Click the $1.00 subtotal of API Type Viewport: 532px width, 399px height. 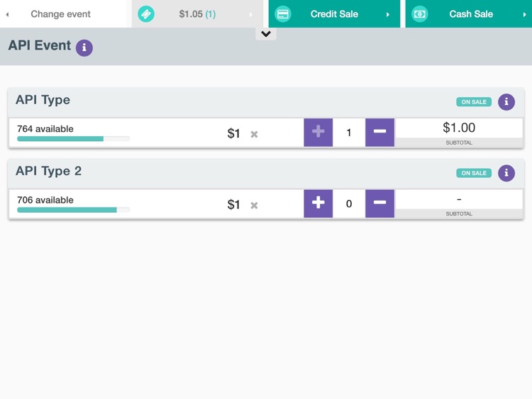pyautogui.click(x=459, y=128)
